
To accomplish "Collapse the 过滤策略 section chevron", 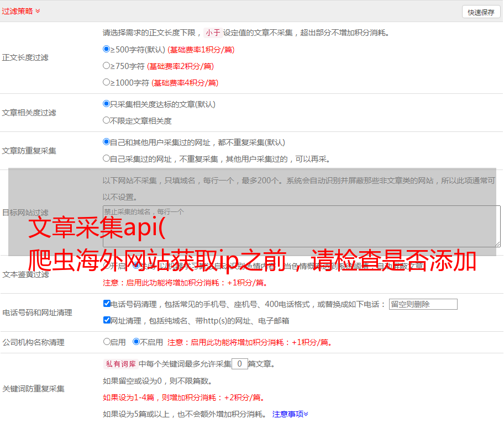I will coord(38,11).
